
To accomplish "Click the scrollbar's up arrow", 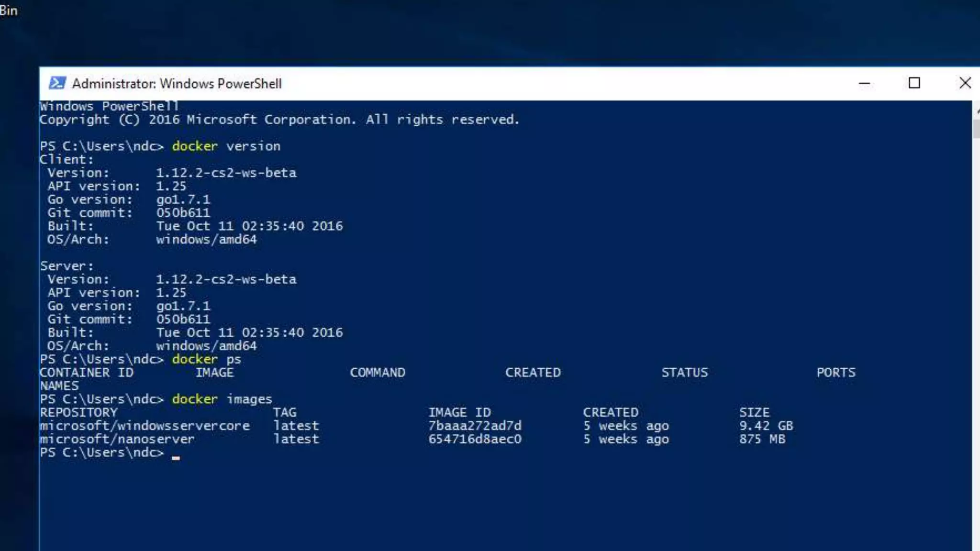I will coord(977,110).
